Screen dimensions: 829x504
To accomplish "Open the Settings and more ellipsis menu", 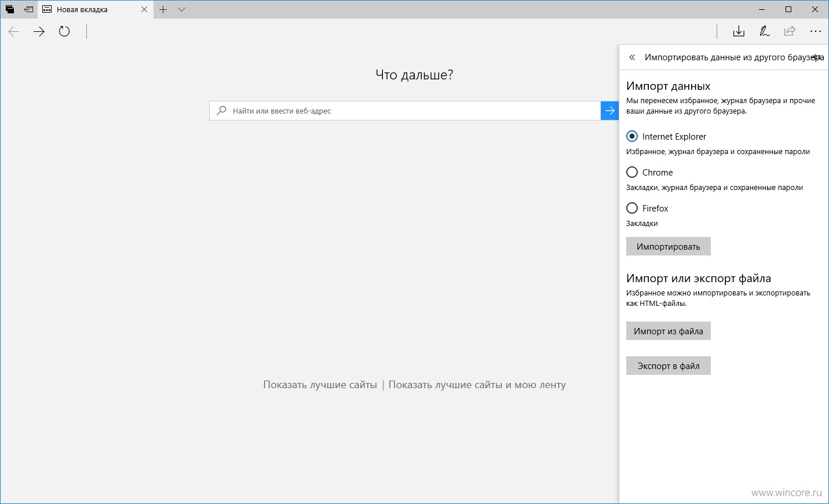I will pyautogui.click(x=815, y=31).
